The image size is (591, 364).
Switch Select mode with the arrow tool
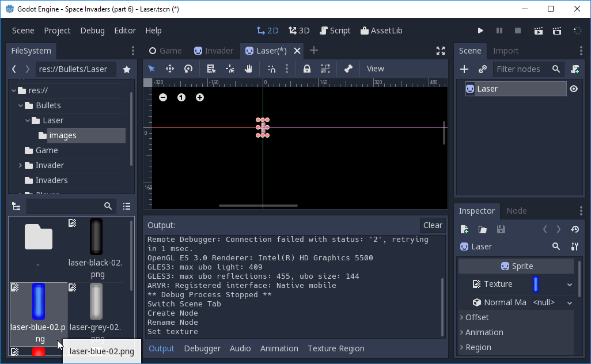coord(151,69)
